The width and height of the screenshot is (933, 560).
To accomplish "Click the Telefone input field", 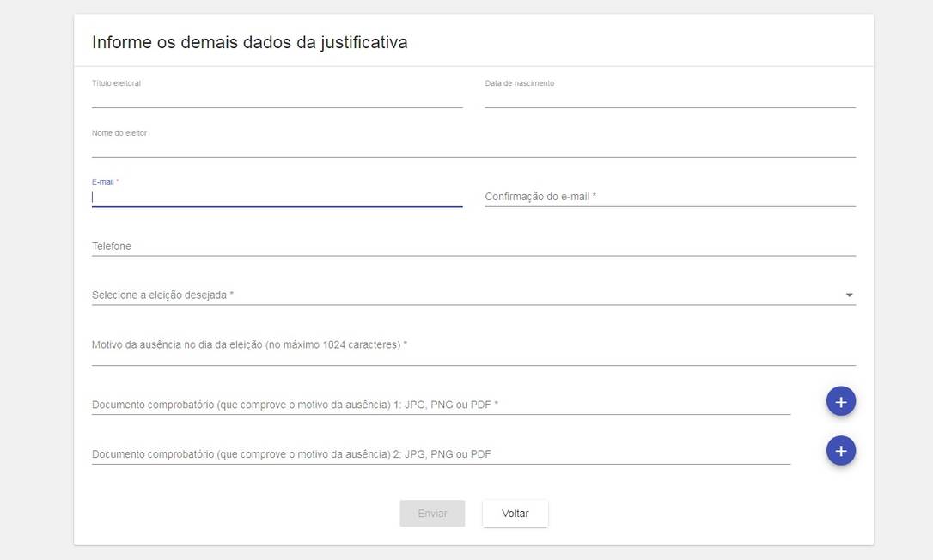I will [473, 247].
